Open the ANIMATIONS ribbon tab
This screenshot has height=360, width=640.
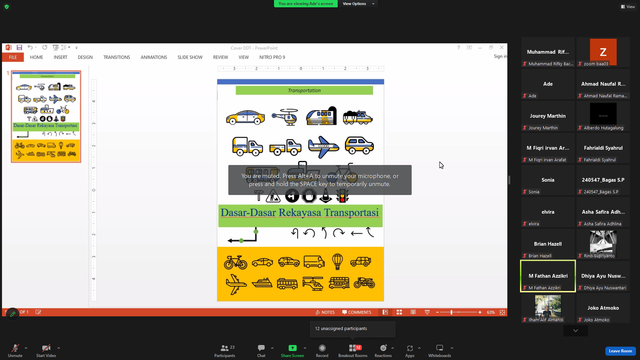coord(154,57)
